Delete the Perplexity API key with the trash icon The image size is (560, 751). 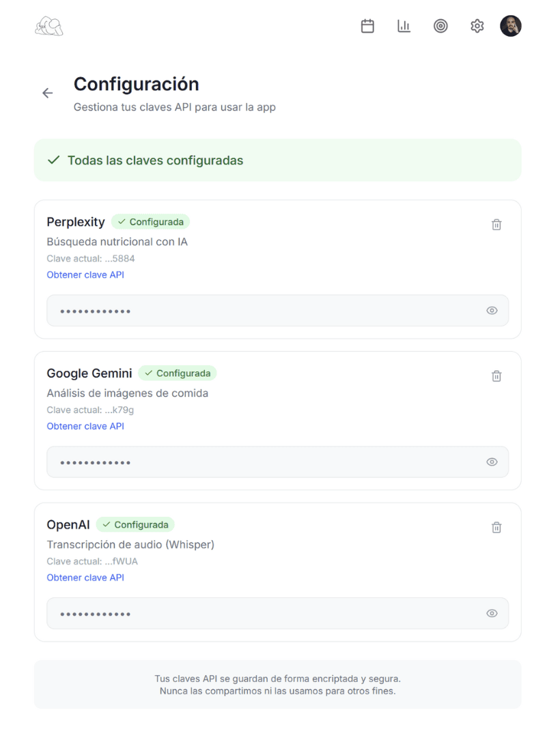click(x=496, y=224)
